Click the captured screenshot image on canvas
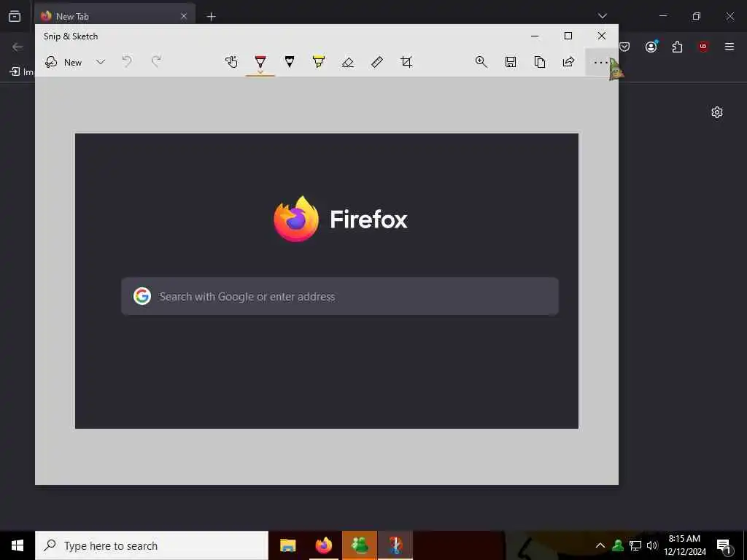 pyautogui.click(x=327, y=281)
